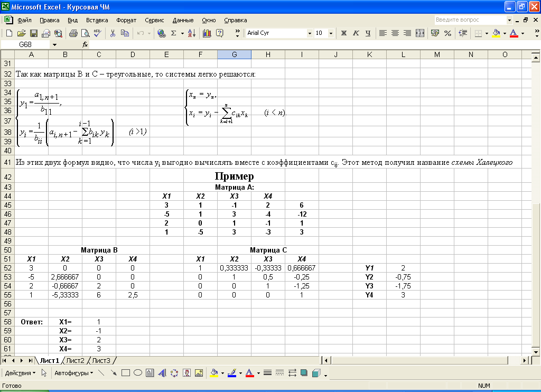This screenshot has width=541, height=392.
Task: Open the Формат menu
Action: pos(126,20)
